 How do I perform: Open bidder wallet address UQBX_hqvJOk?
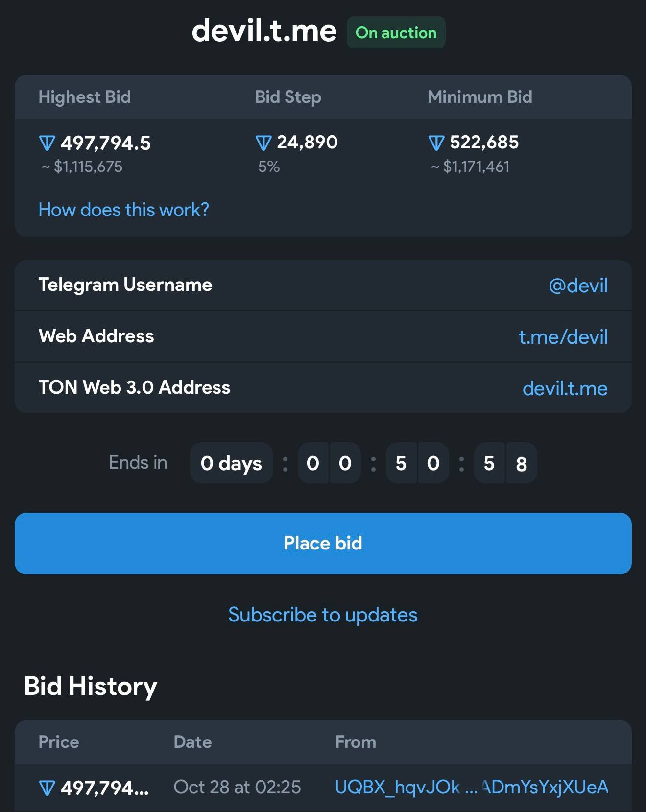(472, 787)
